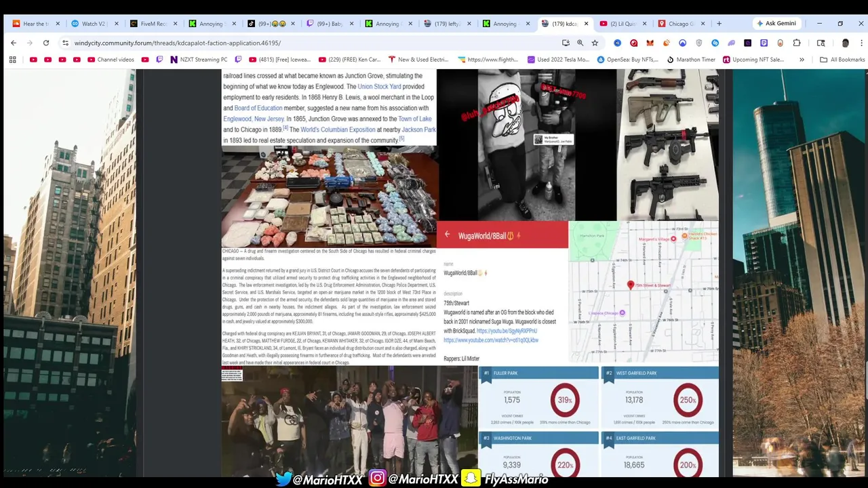
Task: Open the Chrome profile avatar
Action: click(x=845, y=43)
